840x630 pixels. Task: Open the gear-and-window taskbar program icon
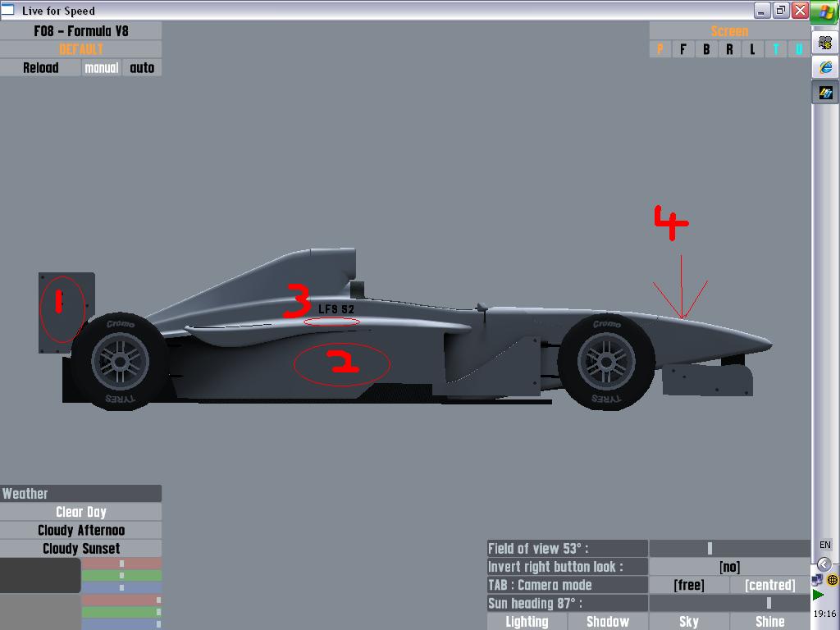coord(825,42)
